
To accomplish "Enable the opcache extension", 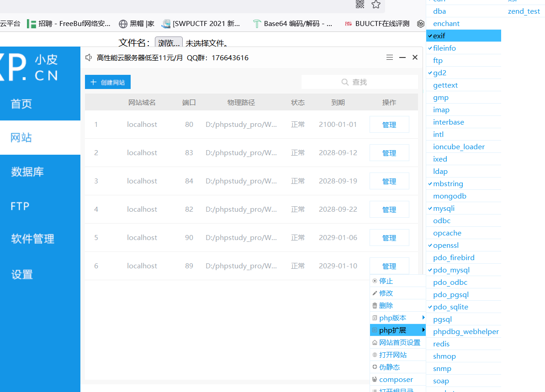I will pyautogui.click(x=464, y=233).
